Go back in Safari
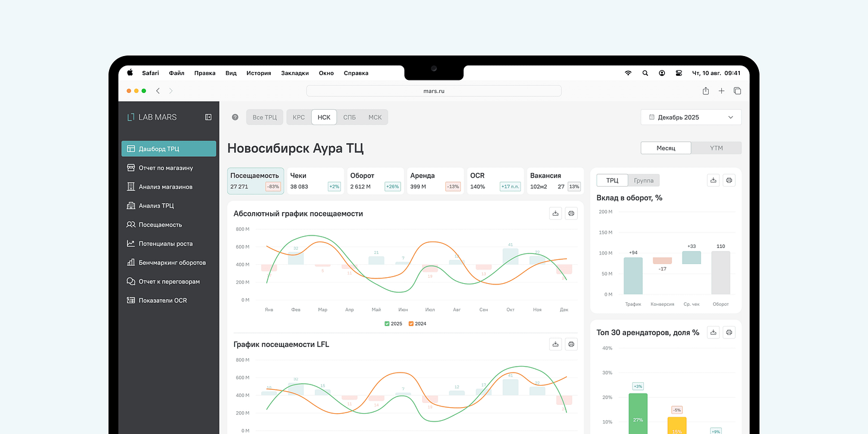The width and height of the screenshot is (868, 434). [x=157, y=91]
